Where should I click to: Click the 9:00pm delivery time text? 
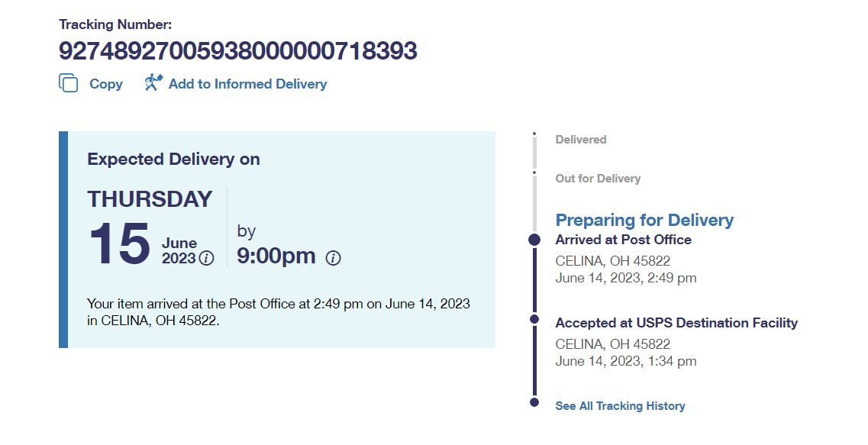click(x=276, y=256)
